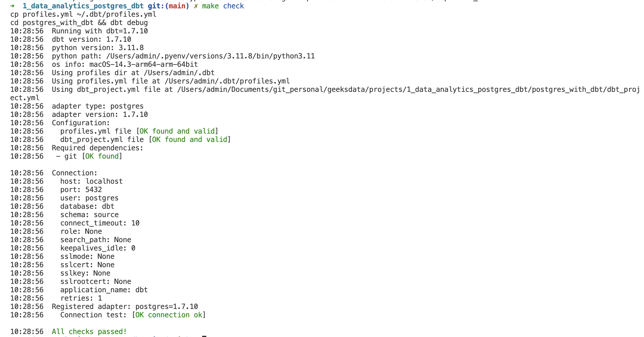The image size is (644, 337).
Task: Click the 'All checks passed!' message
Action: click(89, 332)
